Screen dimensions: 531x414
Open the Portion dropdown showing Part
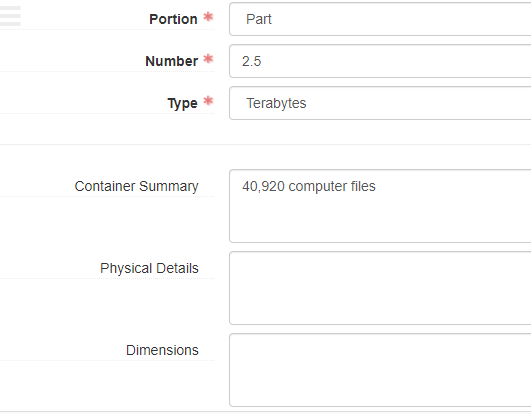pyautogui.click(x=380, y=19)
